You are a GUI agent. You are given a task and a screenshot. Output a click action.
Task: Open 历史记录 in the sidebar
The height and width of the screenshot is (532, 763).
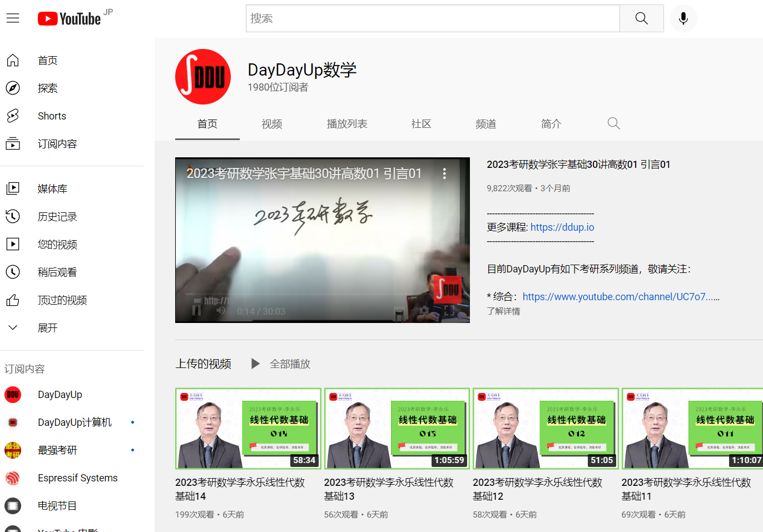[x=57, y=217]
